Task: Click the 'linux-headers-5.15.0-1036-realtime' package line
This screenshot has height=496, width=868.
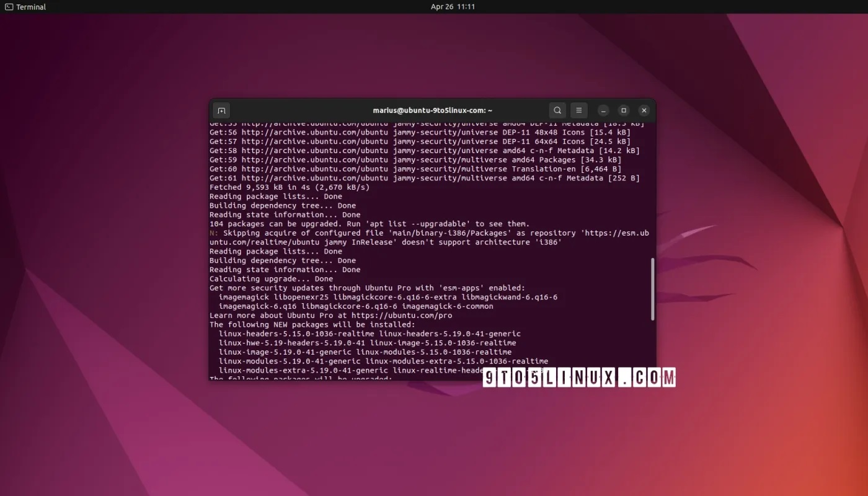Action: (x=370, y=334)
